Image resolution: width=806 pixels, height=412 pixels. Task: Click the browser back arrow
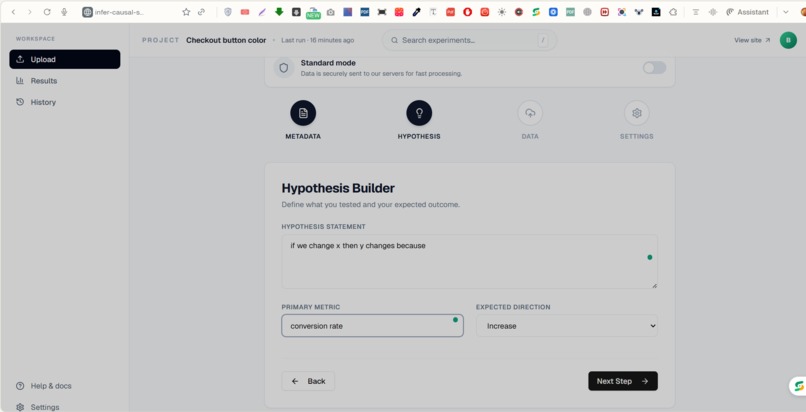pyautogui.click(x=14, y=12)
